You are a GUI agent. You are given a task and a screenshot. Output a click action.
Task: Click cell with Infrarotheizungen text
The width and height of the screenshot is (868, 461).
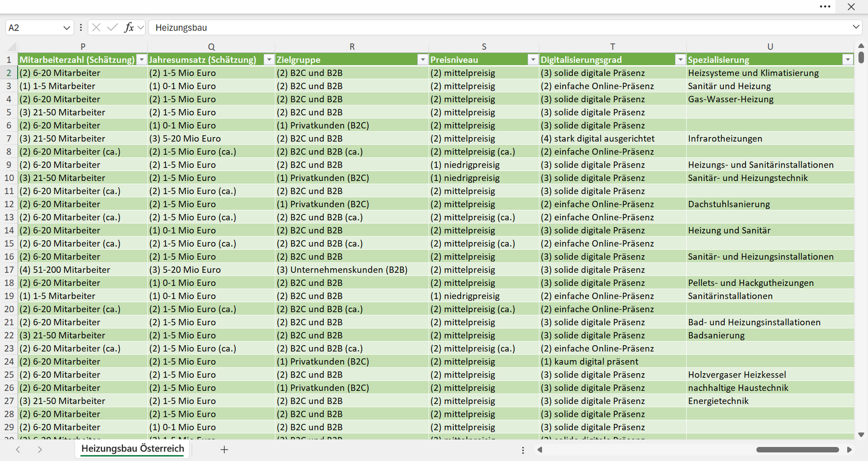click(770, 139)
